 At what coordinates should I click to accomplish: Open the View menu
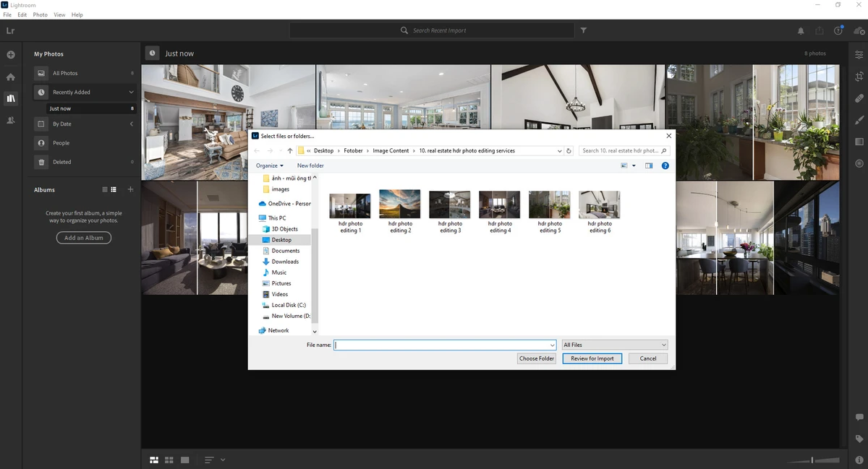59,14
